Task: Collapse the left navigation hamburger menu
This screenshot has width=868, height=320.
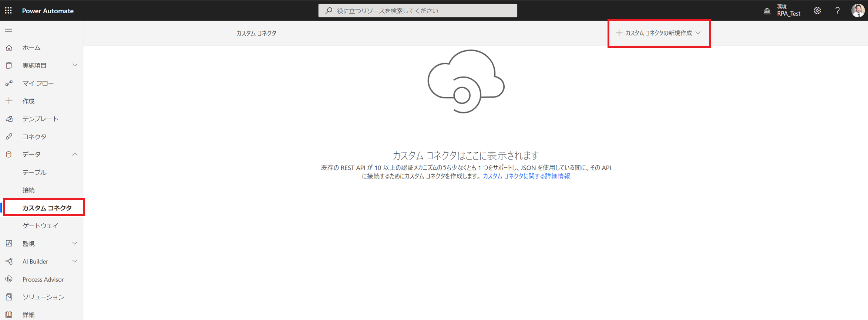Action: point(9,30)
